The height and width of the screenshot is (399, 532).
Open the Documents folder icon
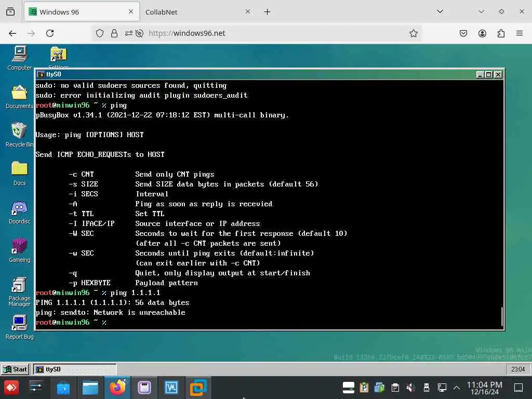(19, 96)
